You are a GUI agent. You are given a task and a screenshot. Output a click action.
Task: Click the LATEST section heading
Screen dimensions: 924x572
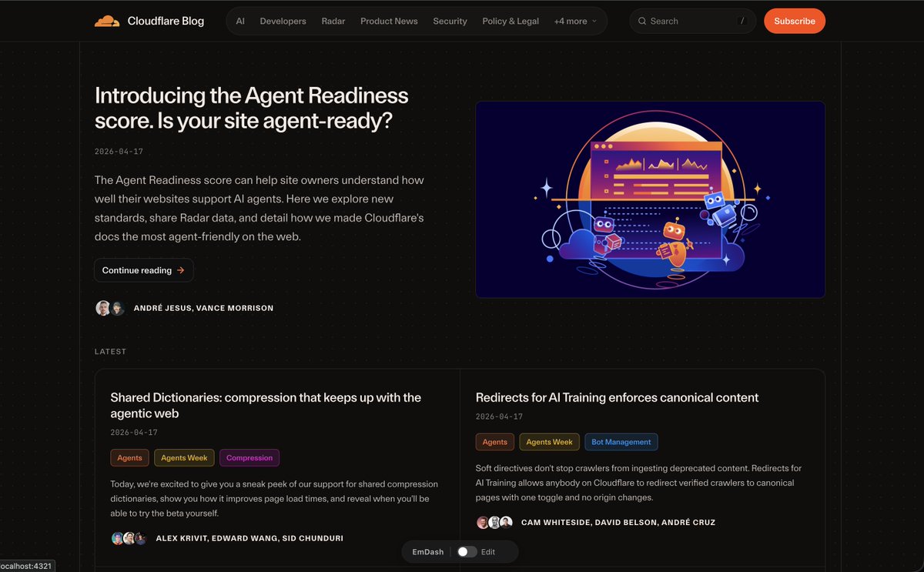click(x=110, y=352)
